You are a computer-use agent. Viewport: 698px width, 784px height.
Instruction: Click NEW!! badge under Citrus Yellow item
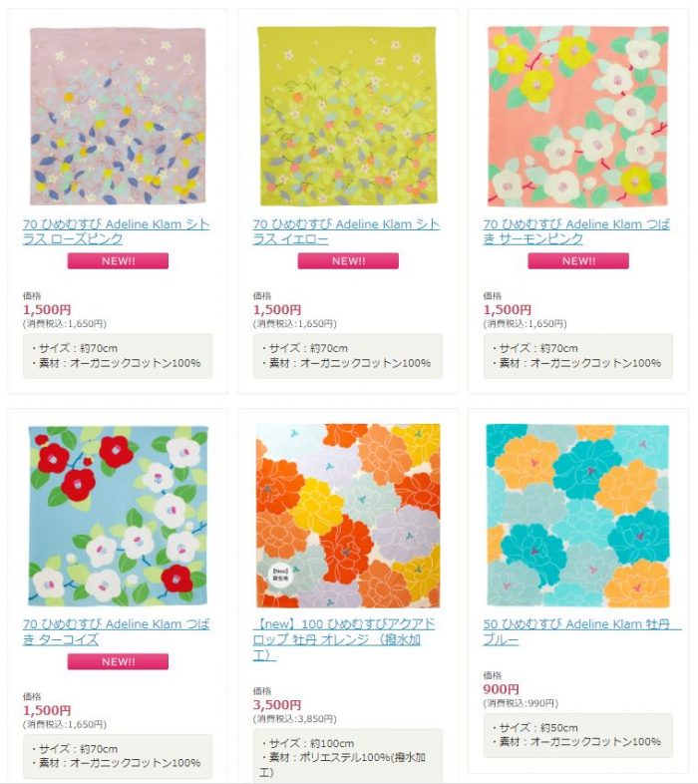[348, 261]
